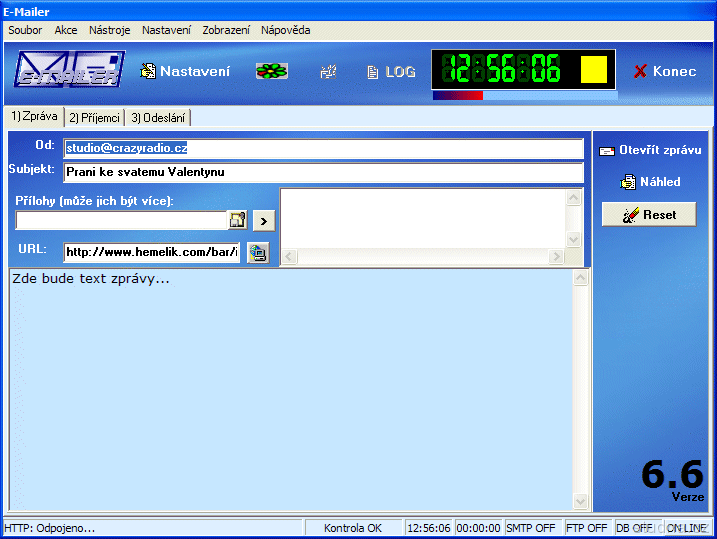Click the Od sender address field
The image size is (717, 539).
pos(323,148)
